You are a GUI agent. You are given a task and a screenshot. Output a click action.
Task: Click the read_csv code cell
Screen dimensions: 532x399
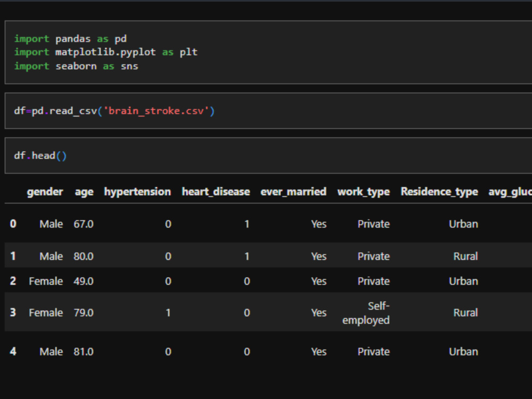[x=268, y=111]
